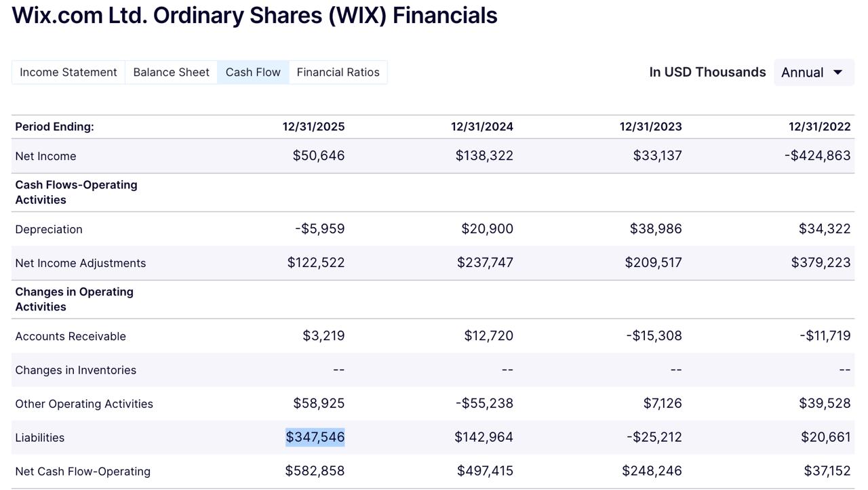Click Depreciation value $34,322

(x=825, y=229)
